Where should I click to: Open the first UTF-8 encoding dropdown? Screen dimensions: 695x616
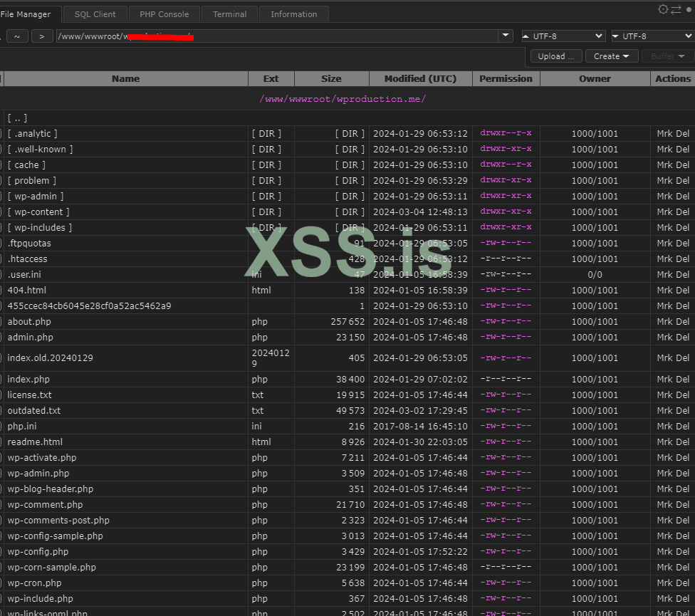coord(563,36)
